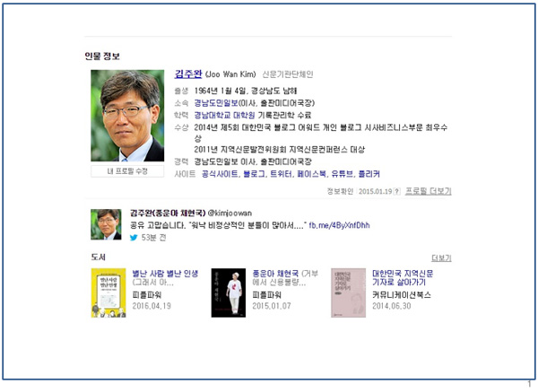Screen dimensions: 538x392
Task: Open the yellow 별난 사람 별난 인생 book cover
Action: tap(108, 292)
